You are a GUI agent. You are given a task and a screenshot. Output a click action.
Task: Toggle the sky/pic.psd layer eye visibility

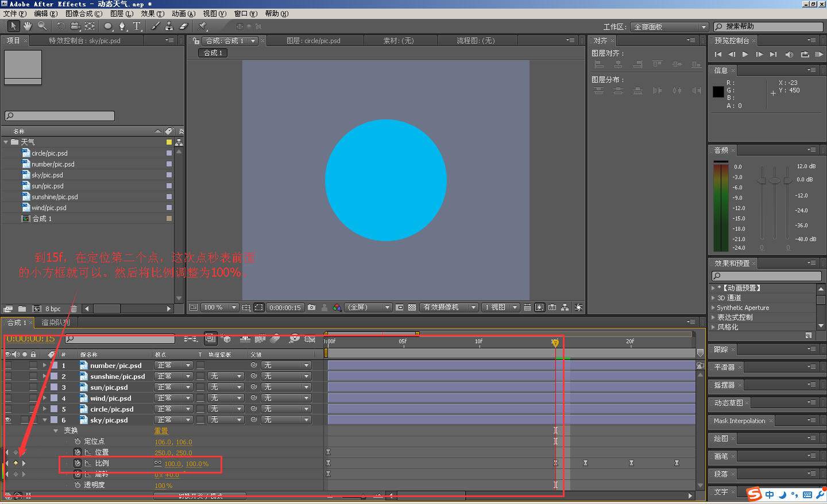point(8,420)
